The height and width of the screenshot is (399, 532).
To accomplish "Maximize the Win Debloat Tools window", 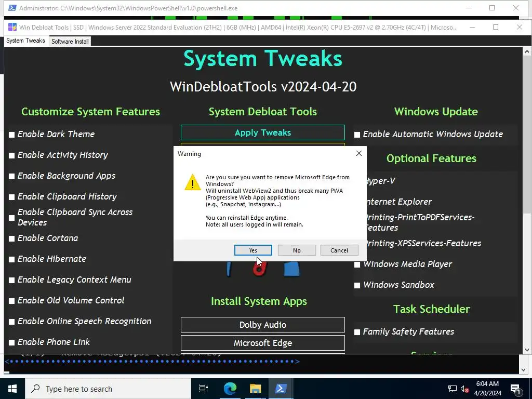I will 496,27.
